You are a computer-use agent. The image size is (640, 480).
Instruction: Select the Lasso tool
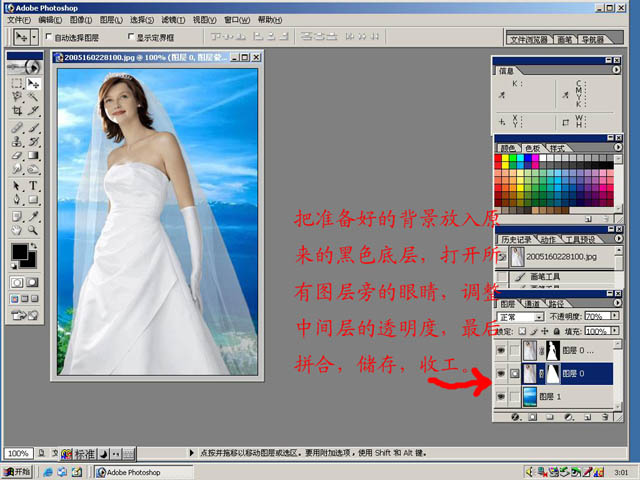click(x=16, y=97)
